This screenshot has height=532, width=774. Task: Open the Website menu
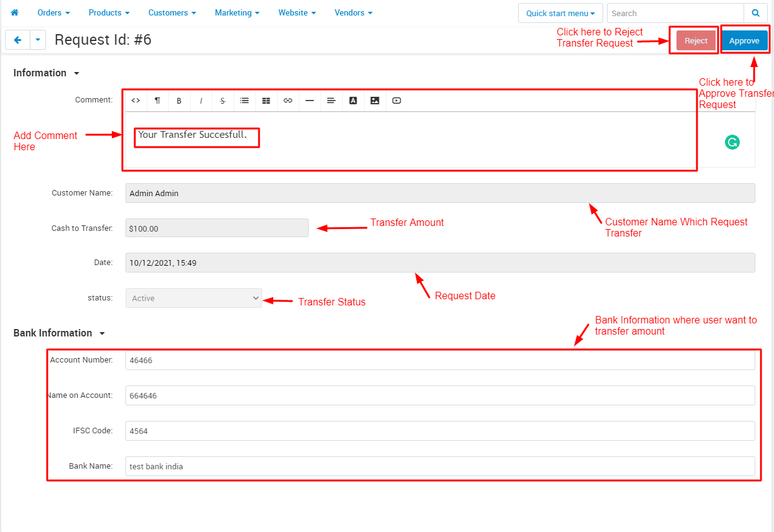click(x=297, y=12)
